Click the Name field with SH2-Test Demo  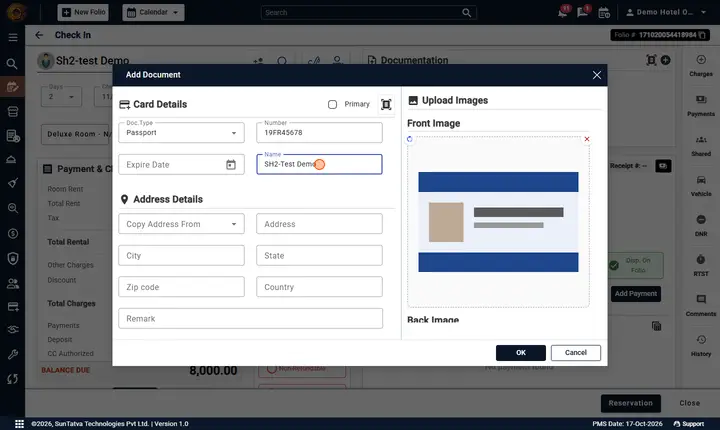(319, 164)
